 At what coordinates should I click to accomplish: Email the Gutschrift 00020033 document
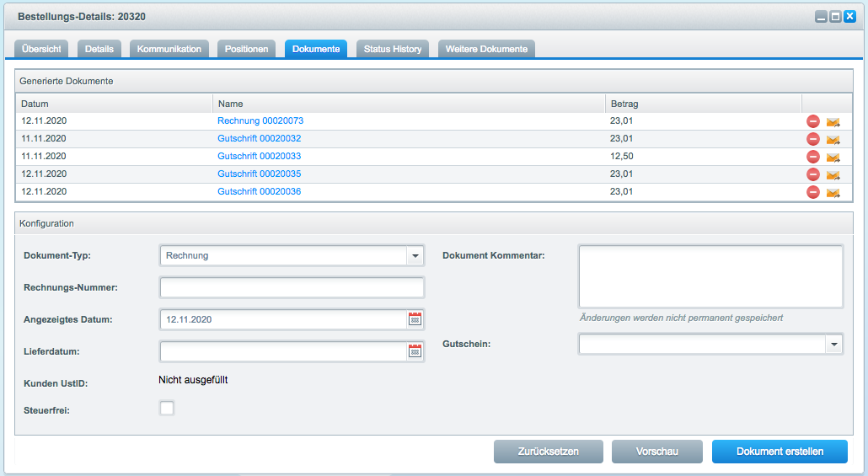tap(833, 158)
